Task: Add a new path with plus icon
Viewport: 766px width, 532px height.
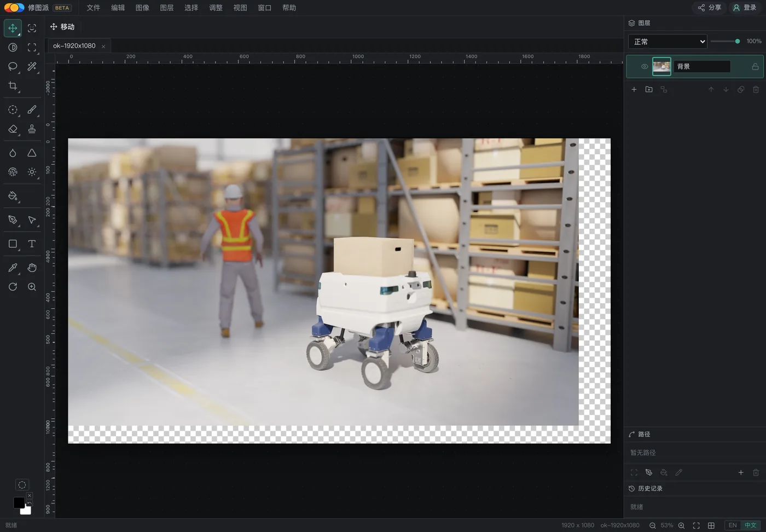Action: [741, 472]
